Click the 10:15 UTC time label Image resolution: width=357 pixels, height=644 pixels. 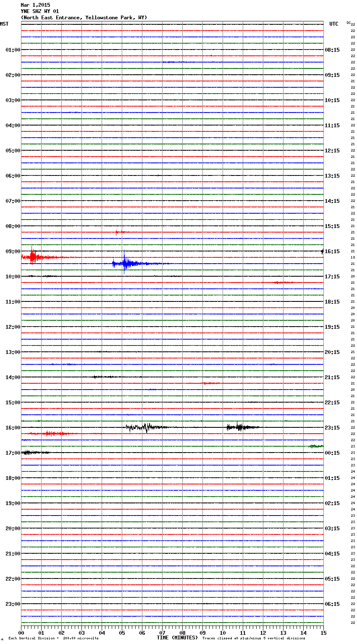pos(332,100)
